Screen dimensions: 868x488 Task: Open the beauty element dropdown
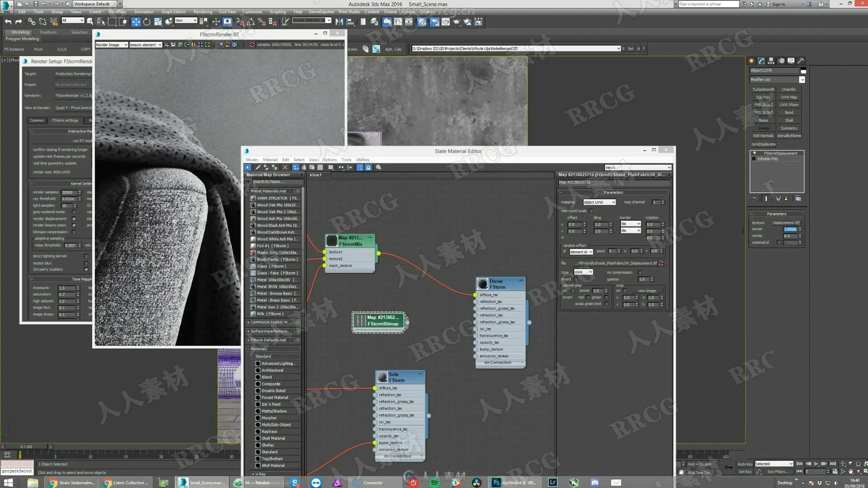[145, 45]
